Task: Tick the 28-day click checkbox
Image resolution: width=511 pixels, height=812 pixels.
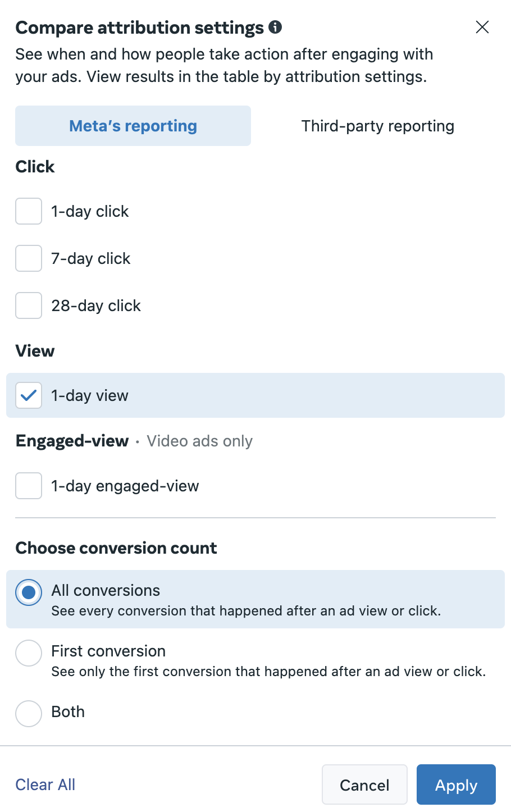Action: click(x=29, y=305)
